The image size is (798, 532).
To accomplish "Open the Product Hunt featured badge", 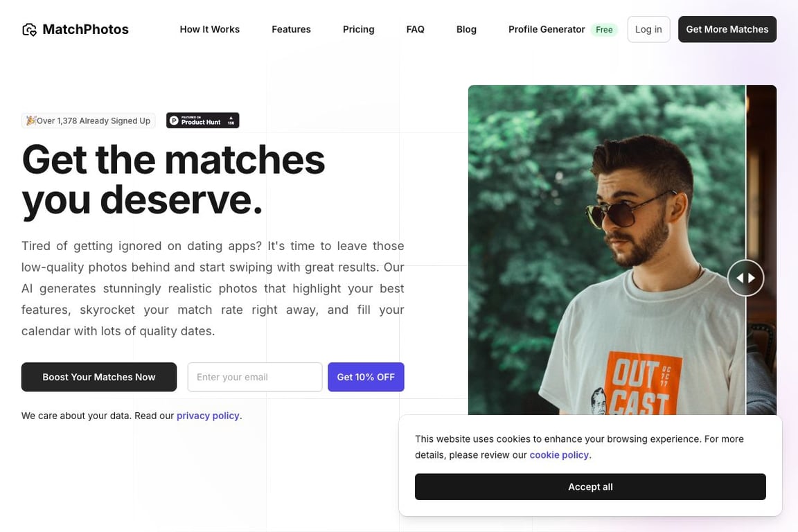I will click(202, 121).
